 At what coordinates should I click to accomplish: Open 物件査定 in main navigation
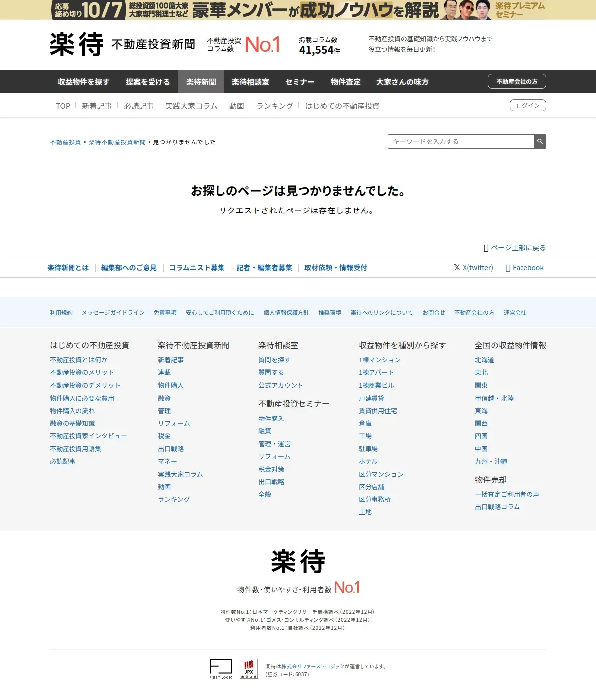[346, 82]
